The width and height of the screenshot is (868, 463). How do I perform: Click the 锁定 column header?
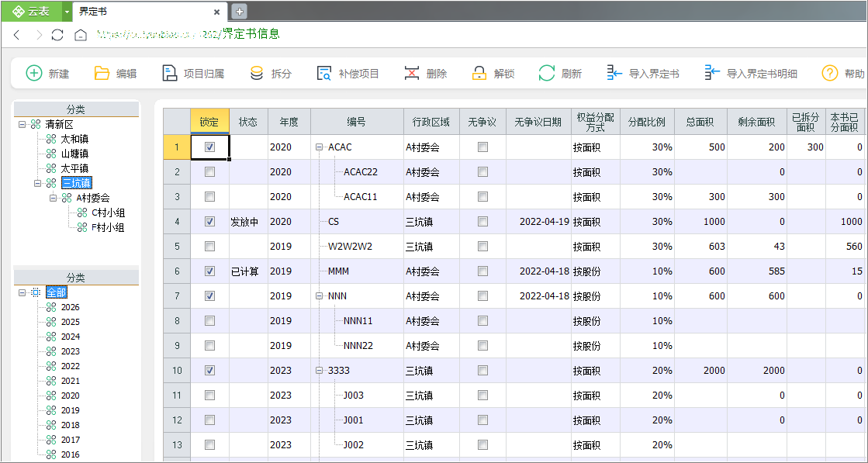click(x=209, y=122)
